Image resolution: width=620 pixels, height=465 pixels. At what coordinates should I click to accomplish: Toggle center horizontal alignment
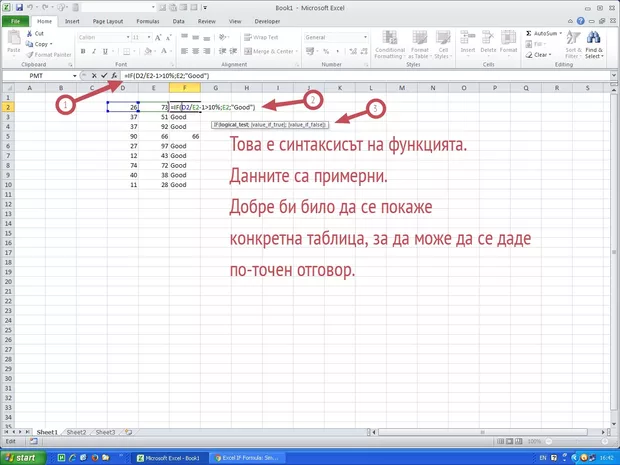click(x=195, y=51)
